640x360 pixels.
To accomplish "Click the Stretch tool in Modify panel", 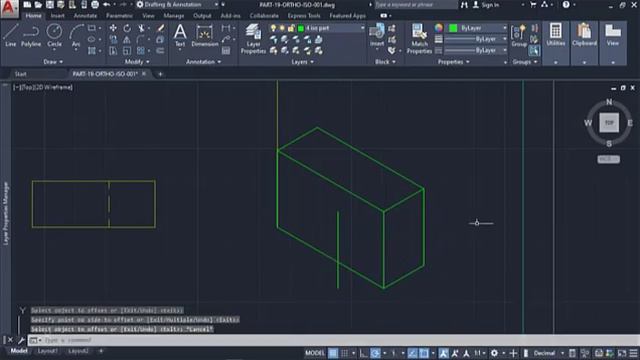I will (x=113, y=51).
